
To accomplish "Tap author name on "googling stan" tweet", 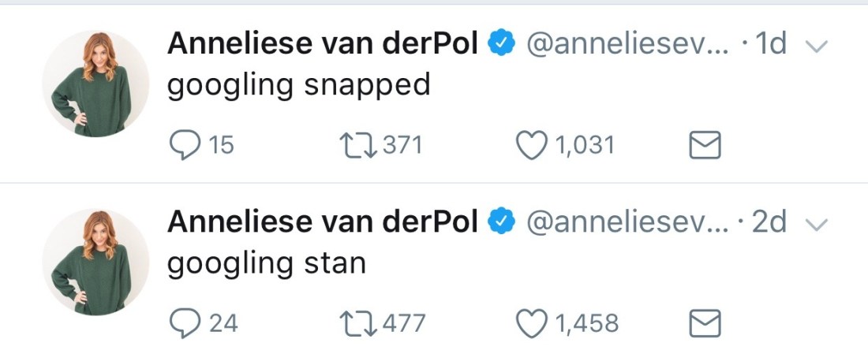I will pos(322,223).
